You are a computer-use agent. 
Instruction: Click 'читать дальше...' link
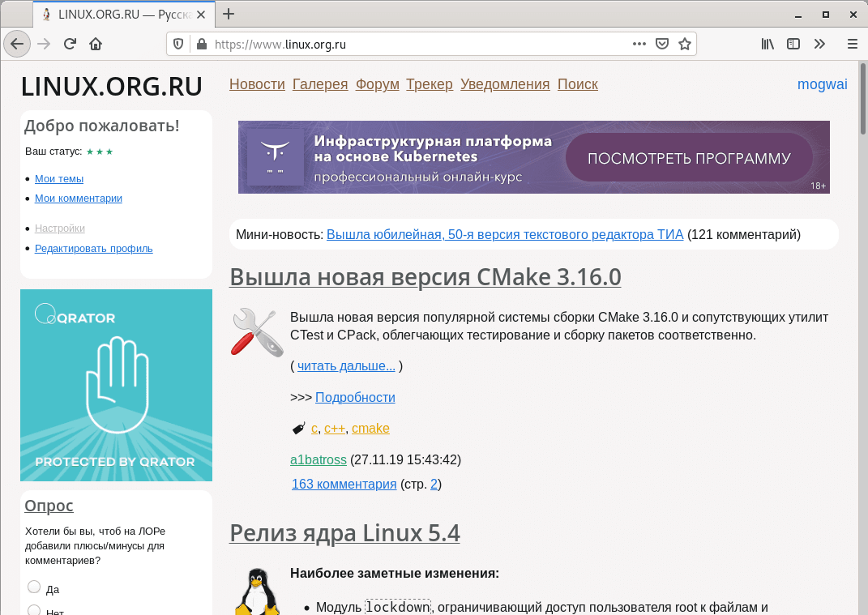coord(347,365)
